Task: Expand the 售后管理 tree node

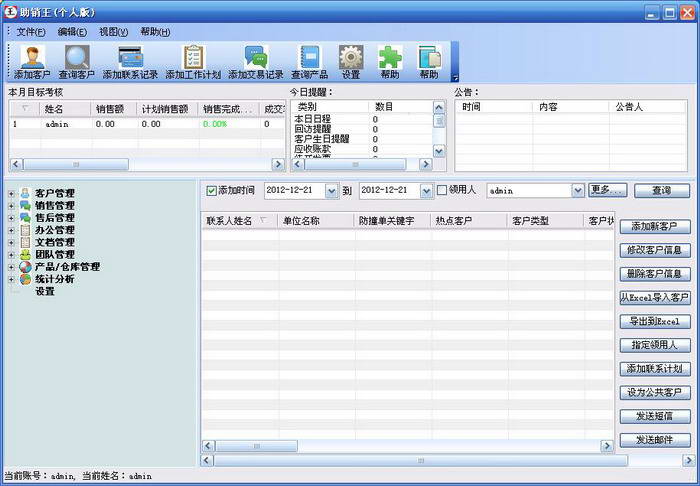Action: click(x=11, y=218)
